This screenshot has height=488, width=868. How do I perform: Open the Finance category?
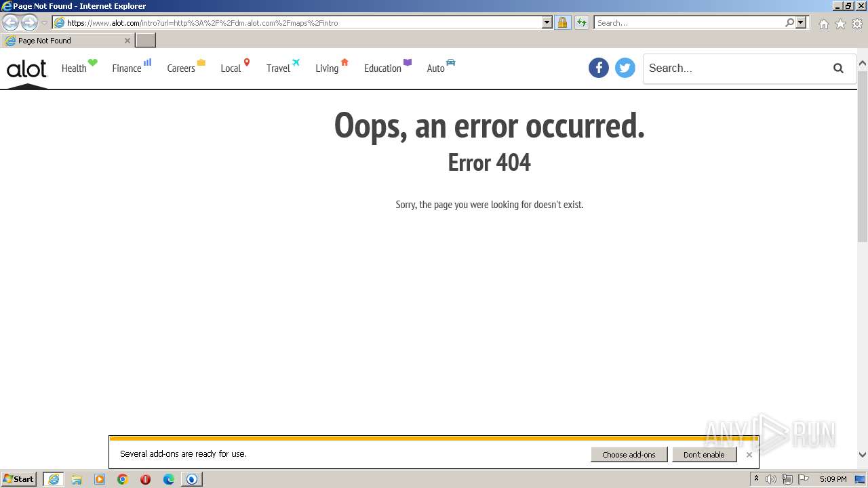coord(132,67)
